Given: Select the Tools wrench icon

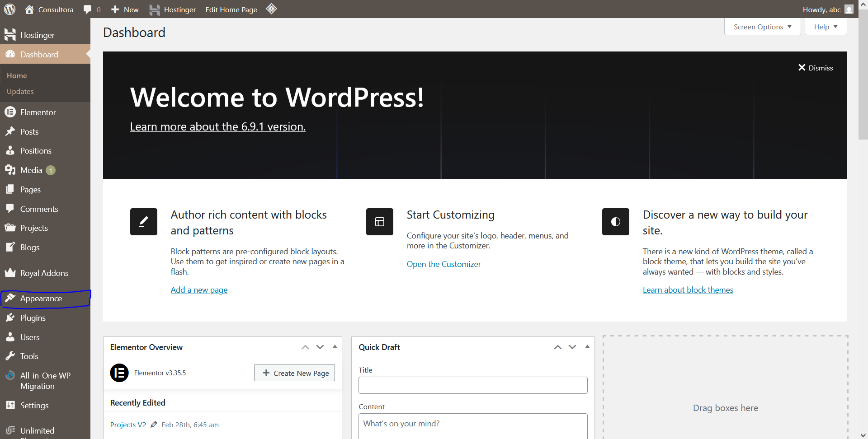Looking at the screenshot, I should coord(10,356).
